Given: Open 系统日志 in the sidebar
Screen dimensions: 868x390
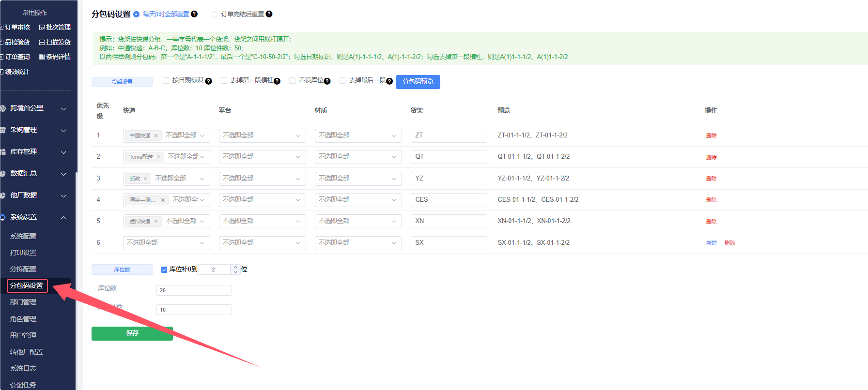Looking at the screenshot, I should pyautogui.click(x=23, y=368).
